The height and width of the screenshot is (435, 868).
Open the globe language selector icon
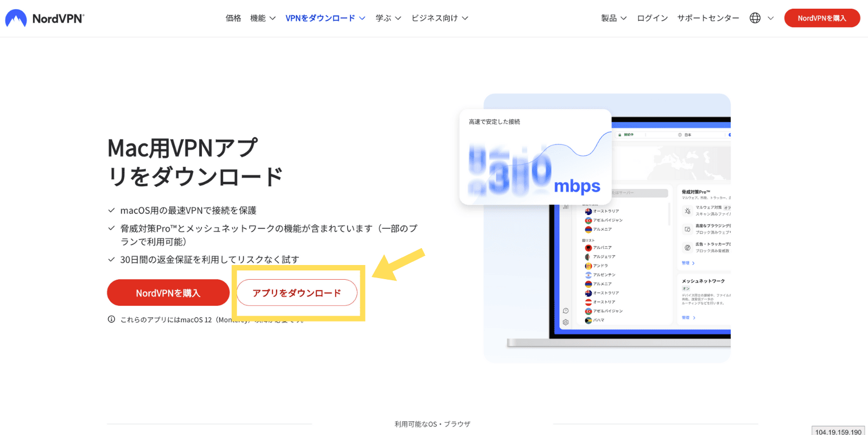755,18
